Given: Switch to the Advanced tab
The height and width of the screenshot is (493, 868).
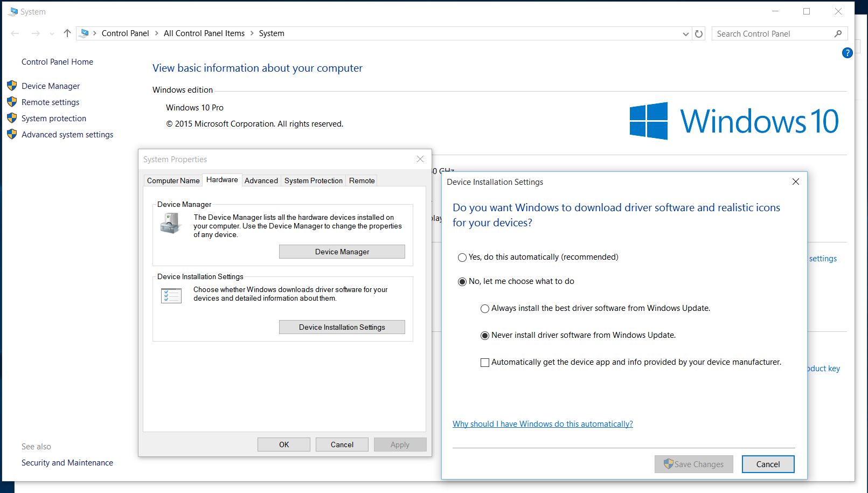Looking at the screenshot, I should pyautogui.click(x=261, y=180).
